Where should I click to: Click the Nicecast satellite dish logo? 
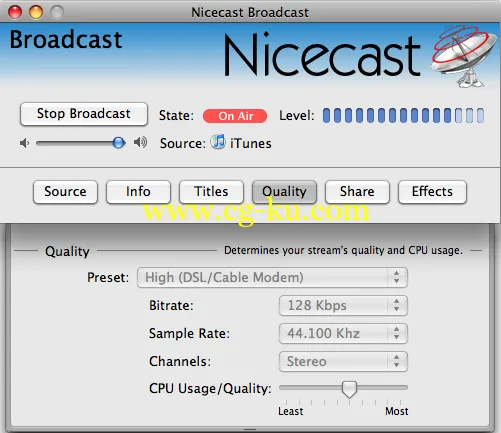tap(463, 56)
